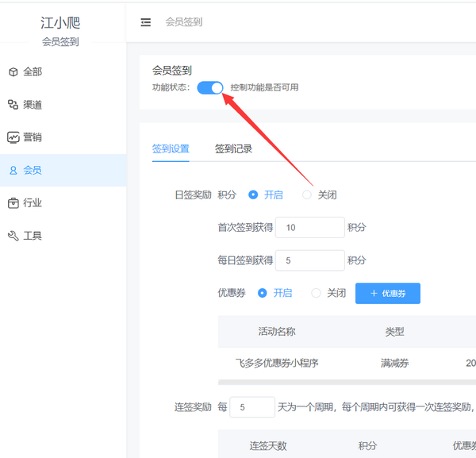Switch to the 签到记录 tab
Image resolution: width=476 pixels, height=458 pixels.
[233, 148]
